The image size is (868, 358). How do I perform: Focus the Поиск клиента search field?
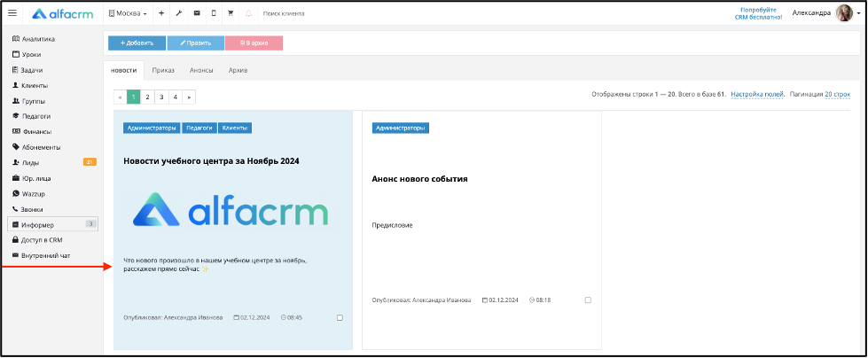point(284,13)
